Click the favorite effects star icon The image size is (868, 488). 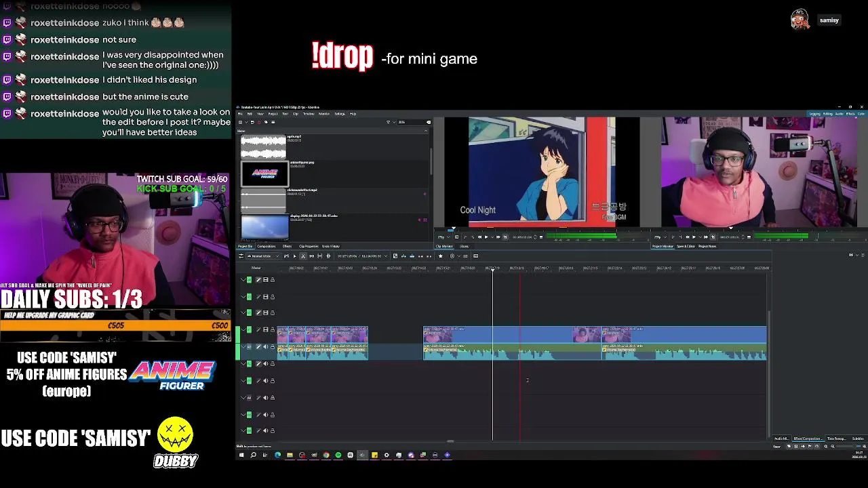pos(441,256)
